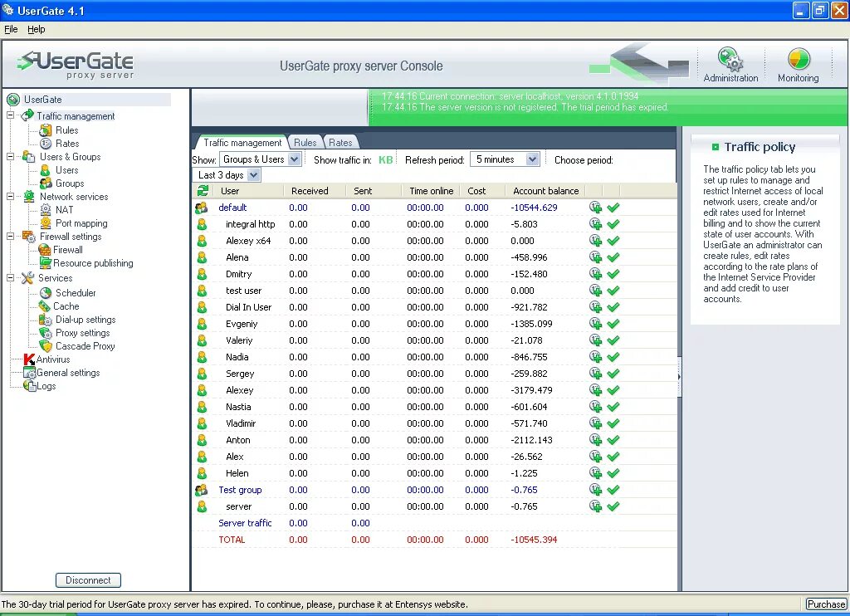The height and width of the screenshot is (616, 850).
Task: Click user icon beside Dmitry
Action: click(202, 274)
